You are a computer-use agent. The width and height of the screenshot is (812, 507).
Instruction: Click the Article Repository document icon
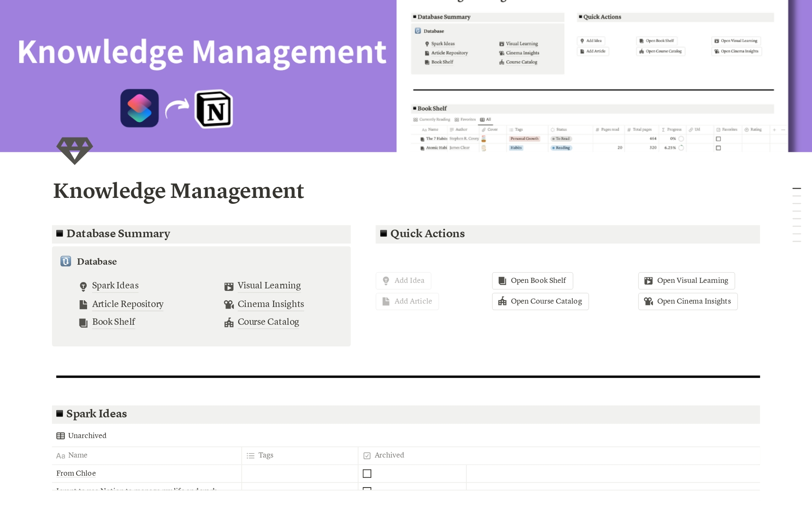click(x=83, y=304)
